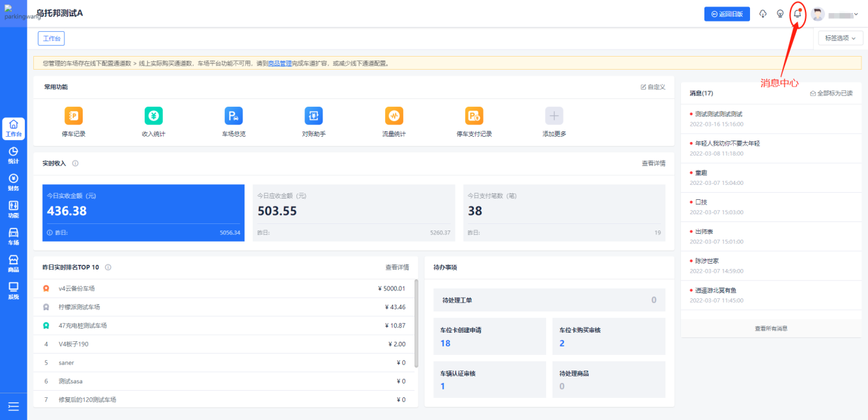The height and width of the screenshot is (420, 868).
Task: Click the notification bell icon
Action: click(797, 14)
